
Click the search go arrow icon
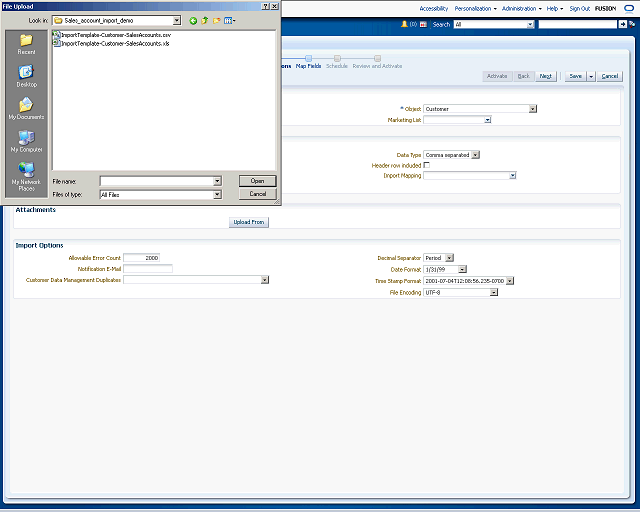click(622, 24)
